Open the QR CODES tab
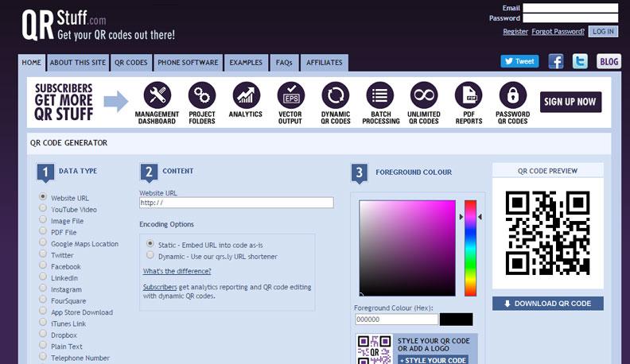Screen dimensions: 630x364 (131, 63)
